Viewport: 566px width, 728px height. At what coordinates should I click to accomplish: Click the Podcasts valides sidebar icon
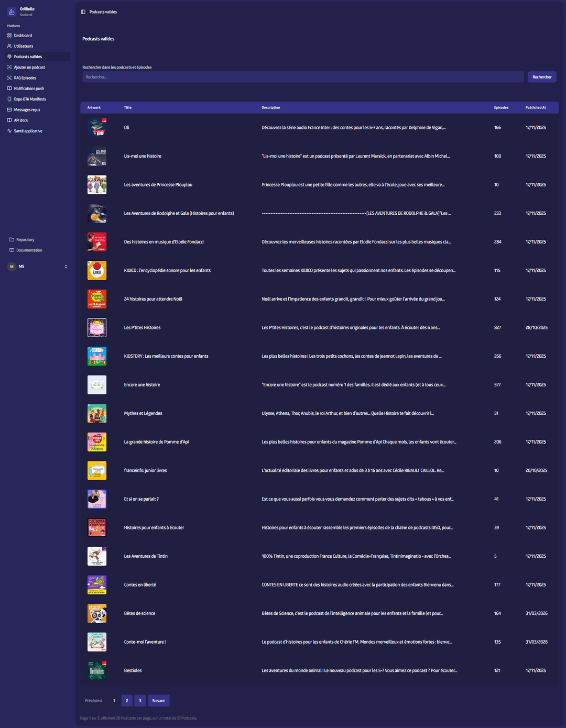[9, 57]
